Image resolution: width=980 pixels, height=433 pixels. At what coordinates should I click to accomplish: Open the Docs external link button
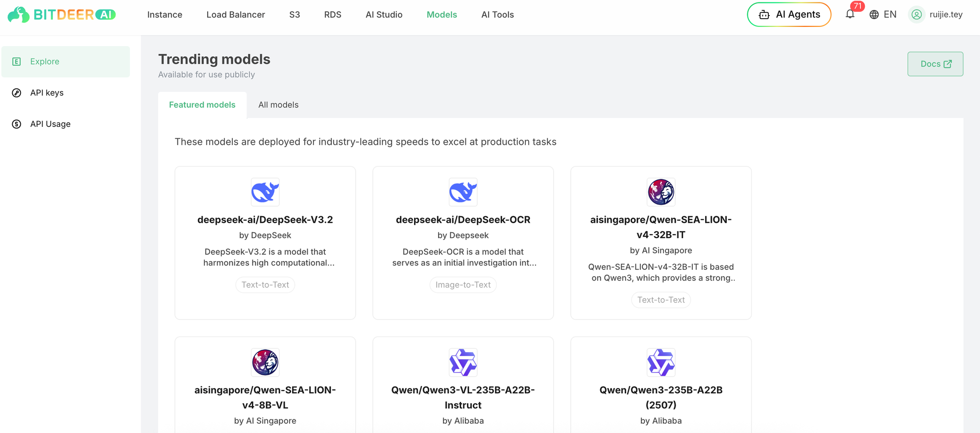pyautogui.click(x=935, y=64)
